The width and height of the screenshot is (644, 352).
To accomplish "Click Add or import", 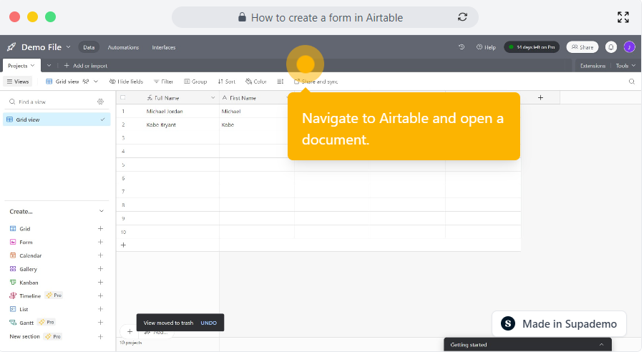I will click(x=85, y=66).
